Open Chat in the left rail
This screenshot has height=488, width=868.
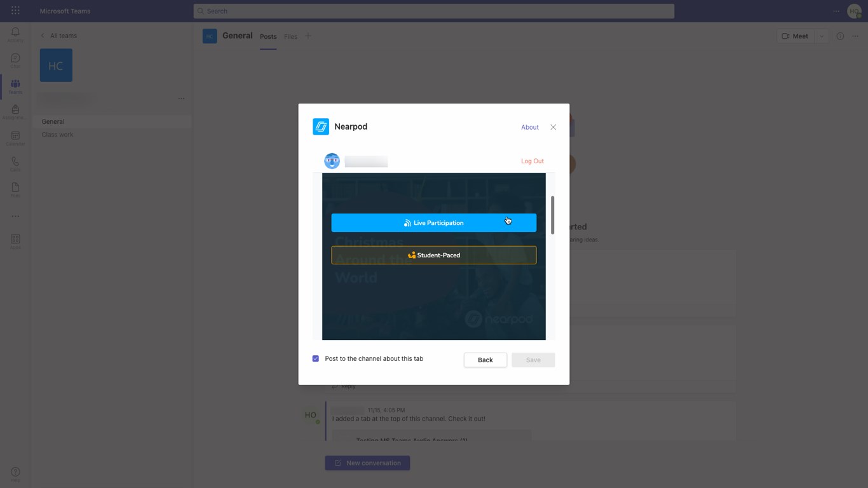pos(15,60)
